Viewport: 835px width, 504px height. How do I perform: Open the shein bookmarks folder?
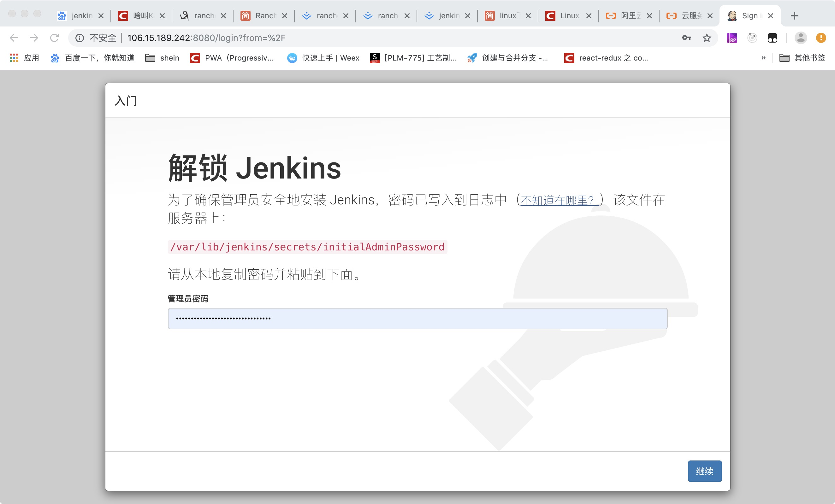162,58
